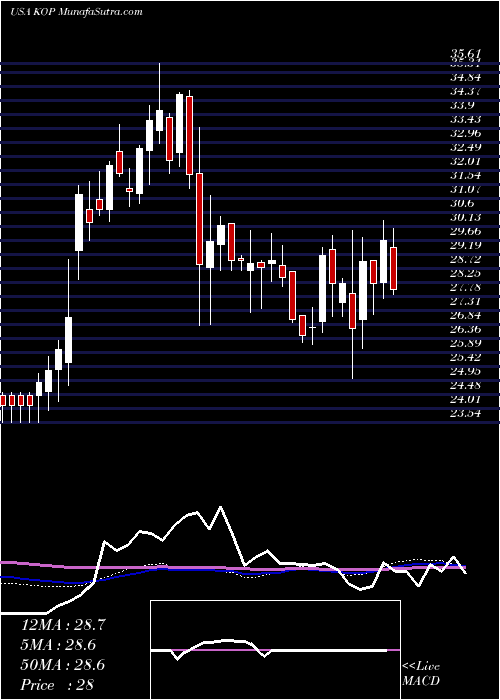Click the 28.25 price axis label
Viewport: 500px width, 700px height.
point(467,273)
